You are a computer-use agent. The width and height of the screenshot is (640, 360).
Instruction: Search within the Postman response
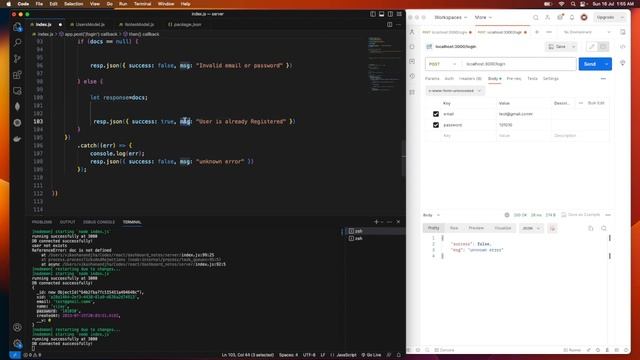pos(604,229)
